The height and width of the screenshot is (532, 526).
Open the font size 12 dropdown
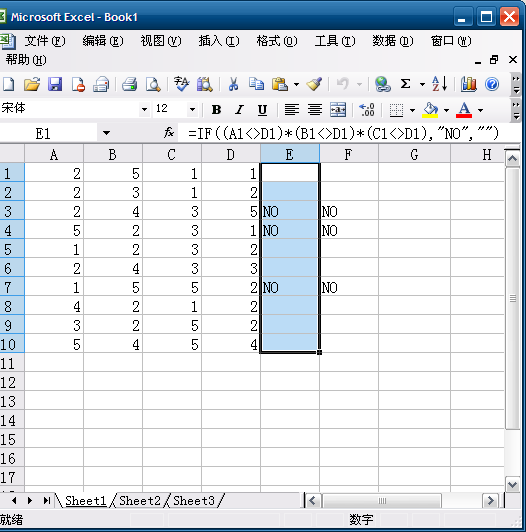[x=192, y=110]
